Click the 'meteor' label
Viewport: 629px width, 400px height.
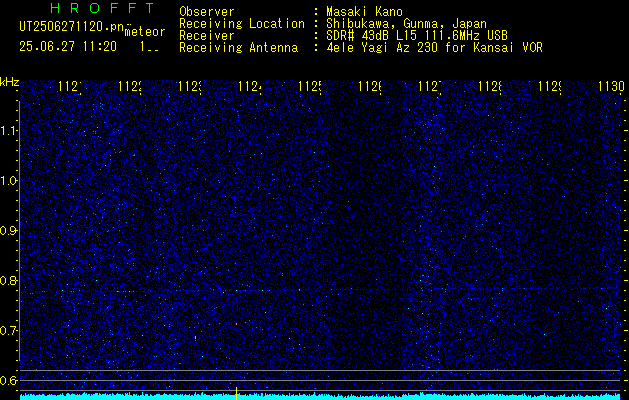point(145,32)
